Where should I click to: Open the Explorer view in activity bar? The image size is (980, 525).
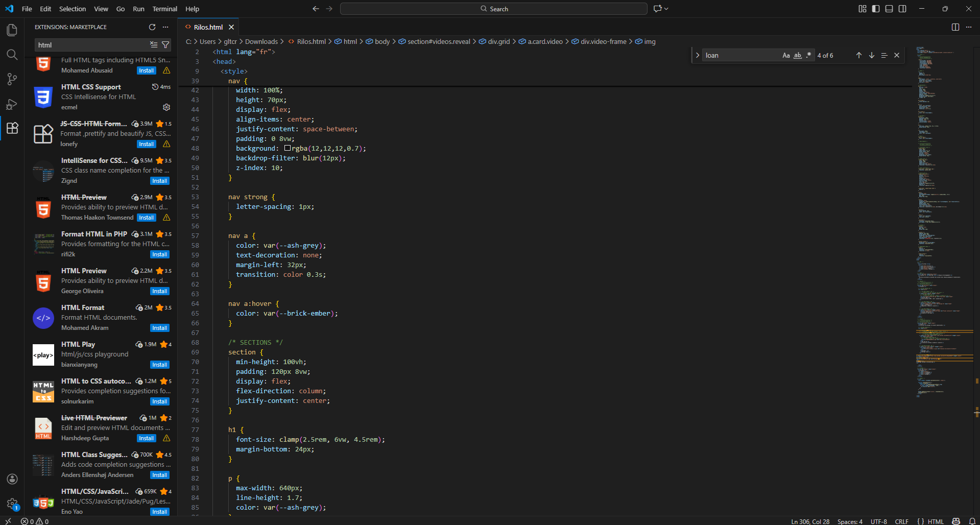pos(12,30)
